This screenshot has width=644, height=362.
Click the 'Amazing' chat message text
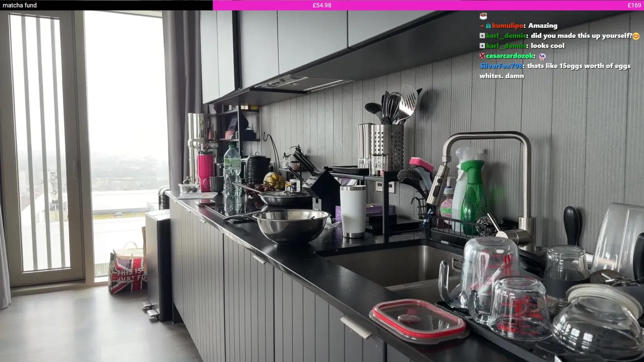tap(543, 26)
